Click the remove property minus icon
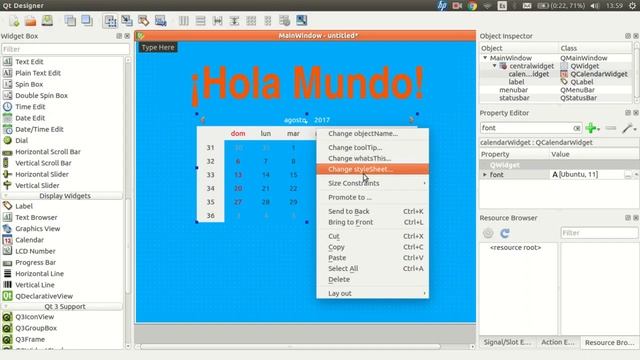640x360 pixels. click(x=611, y=128)
